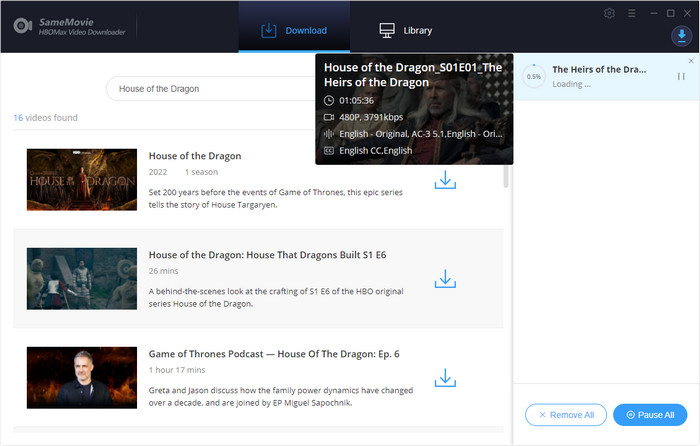Download the House of the Dragon series
Image resolution: width=700 pixels, height=446 pixels.
pos(445,180)
